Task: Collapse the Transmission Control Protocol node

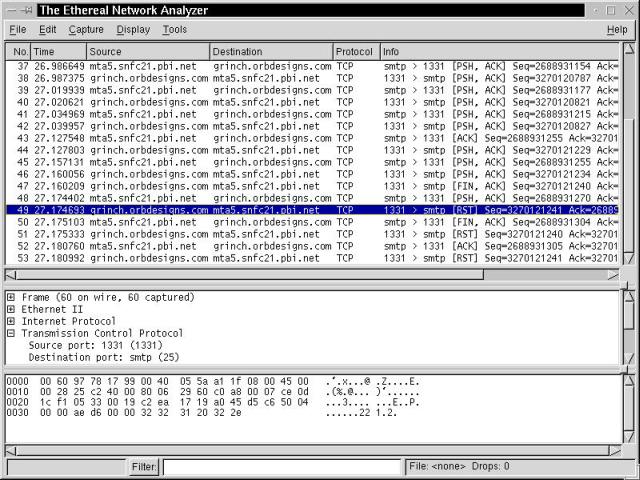Action: click(x=11, y=334)
